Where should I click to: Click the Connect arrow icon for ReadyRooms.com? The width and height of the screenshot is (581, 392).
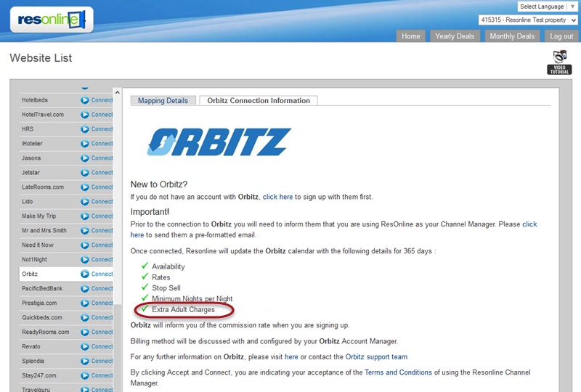pos(85,332)
